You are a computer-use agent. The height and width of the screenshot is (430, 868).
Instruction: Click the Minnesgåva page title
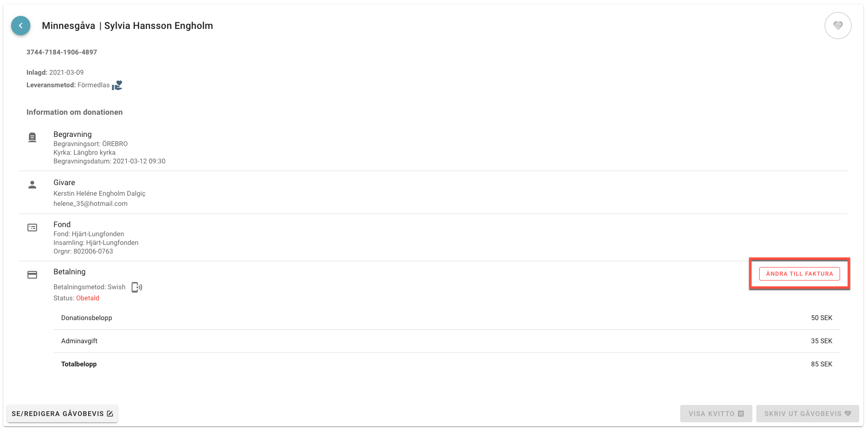coord(68,26)
